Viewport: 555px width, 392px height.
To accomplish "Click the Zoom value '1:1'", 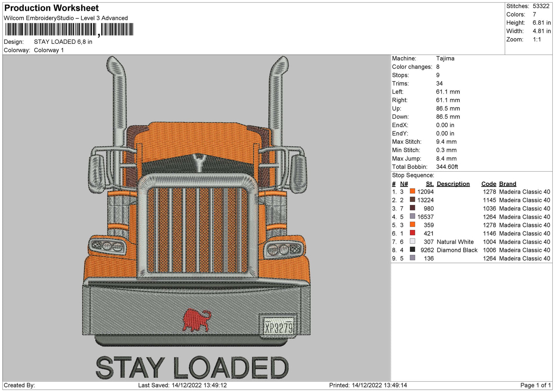I will (537, 40).
